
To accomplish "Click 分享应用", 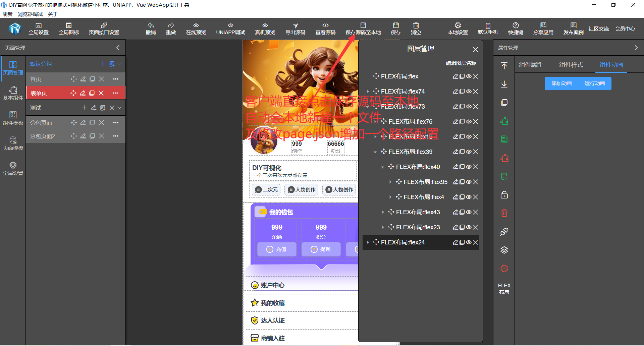I will click(543, 28).
